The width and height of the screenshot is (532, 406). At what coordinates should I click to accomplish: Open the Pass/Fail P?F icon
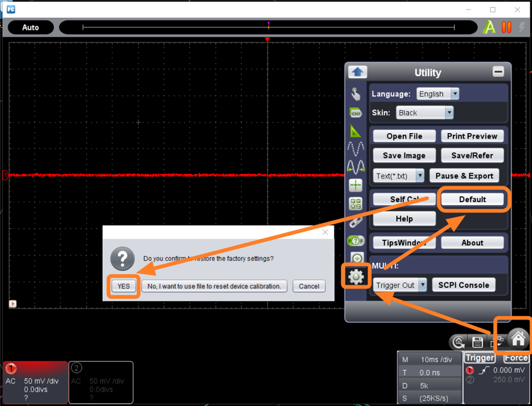(x=356, y=241)
